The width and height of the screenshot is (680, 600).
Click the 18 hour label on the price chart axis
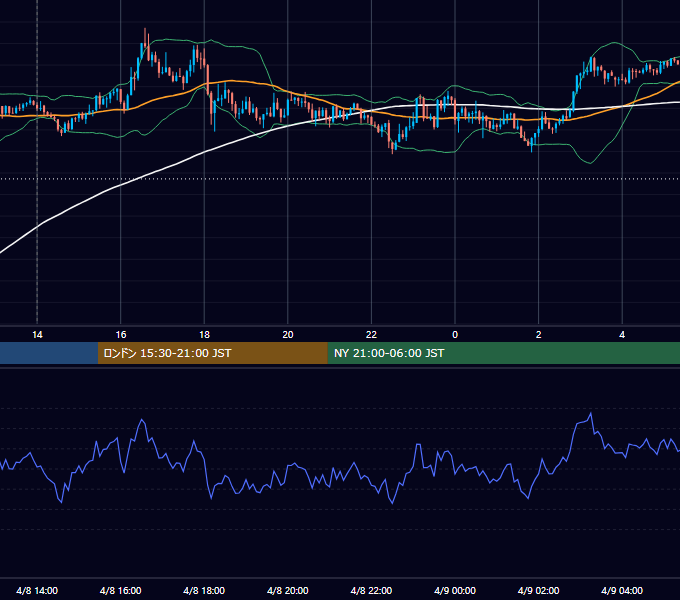coord(204,335)
